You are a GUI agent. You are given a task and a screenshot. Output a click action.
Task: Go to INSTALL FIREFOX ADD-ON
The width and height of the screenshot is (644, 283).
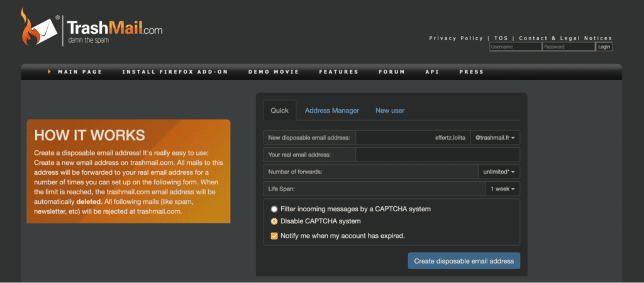[x=175, y=72]
